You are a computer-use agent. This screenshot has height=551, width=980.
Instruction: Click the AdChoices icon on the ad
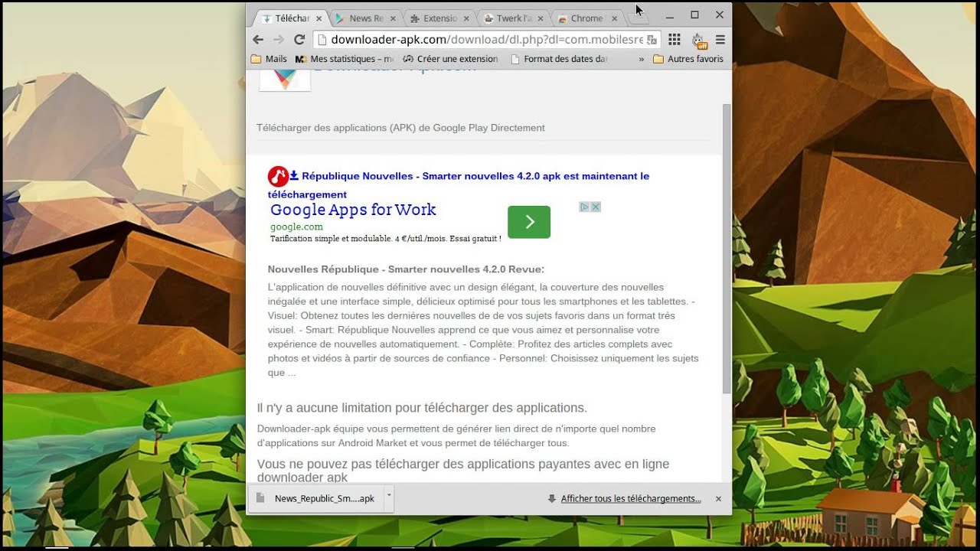tap(583, 207)
